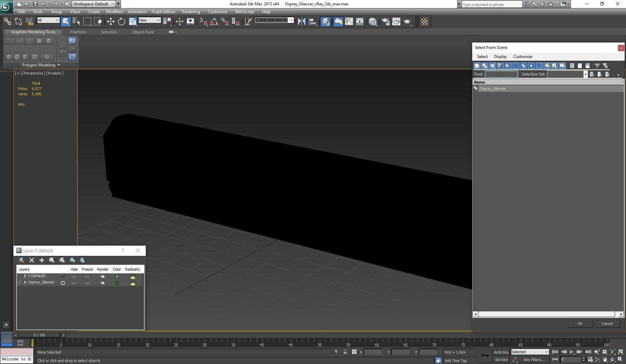Open Select by Name dialog icon
Screen dimensions: 626x364
pyautogui.click(x=77, y=22)
